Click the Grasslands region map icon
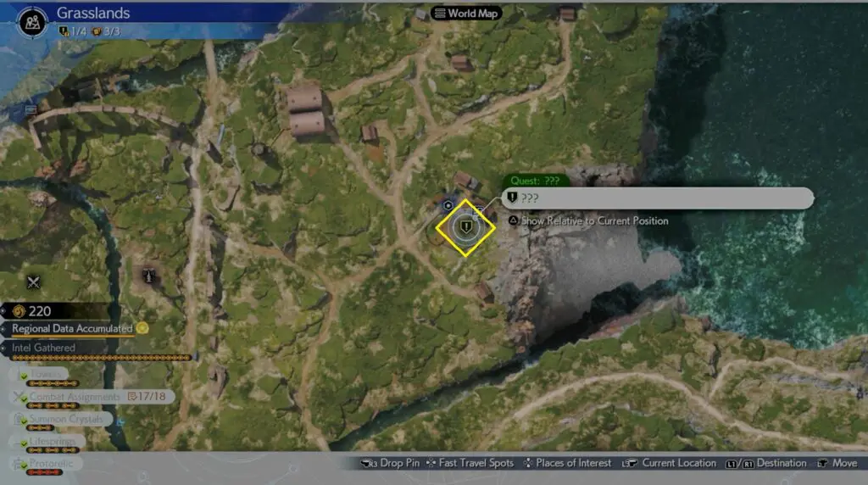 (x=32, y=20)
